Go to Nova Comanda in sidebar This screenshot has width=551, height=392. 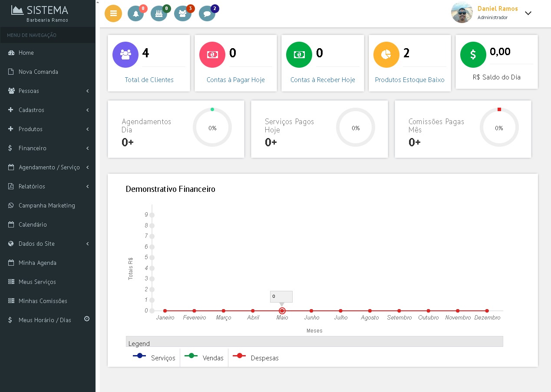(38, 72)
